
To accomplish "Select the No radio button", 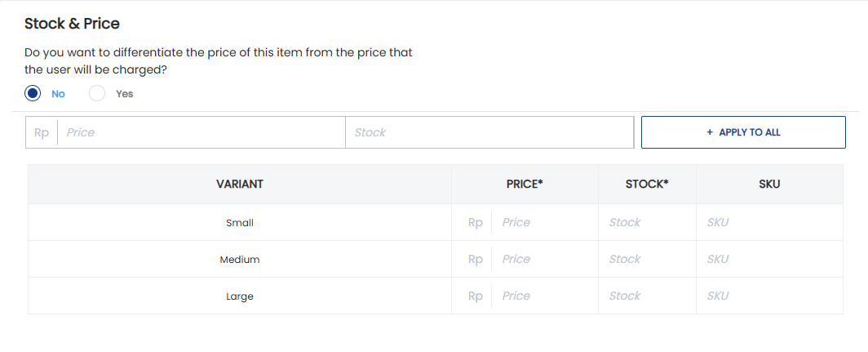I will [33, 94].
